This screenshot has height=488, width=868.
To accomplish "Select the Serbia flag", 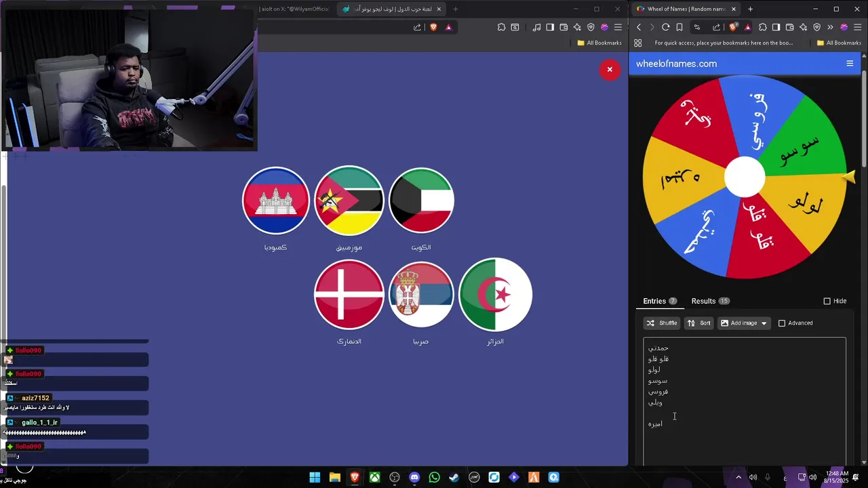I will click(x=421, y=295).
